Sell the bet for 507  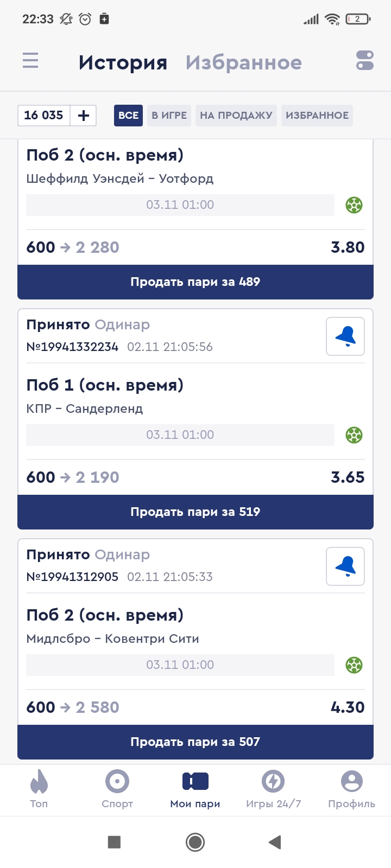[x=195, y=742]
